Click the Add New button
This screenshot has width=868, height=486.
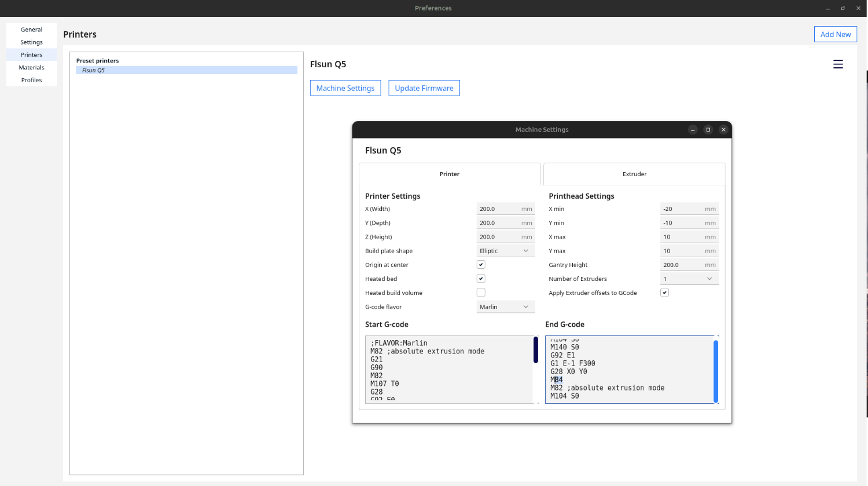(x=836, y=34)
